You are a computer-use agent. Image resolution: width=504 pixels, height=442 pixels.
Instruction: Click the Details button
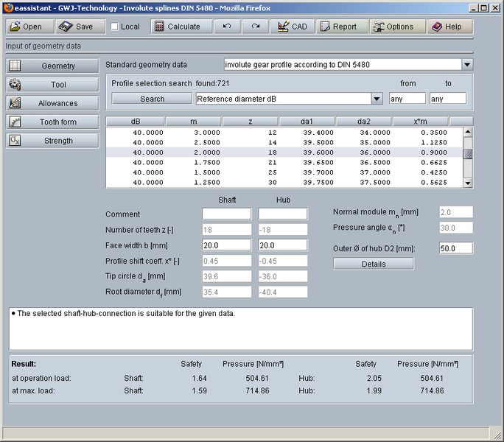pyautogui.click(x=374, y=264)
